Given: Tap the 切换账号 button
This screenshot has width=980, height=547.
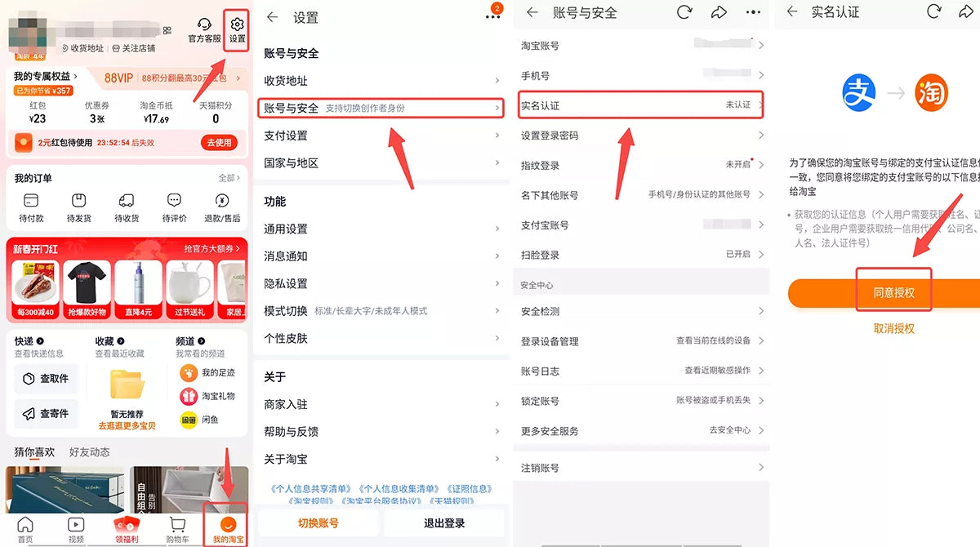Looking at the screenshot, I should click(318, 523).
